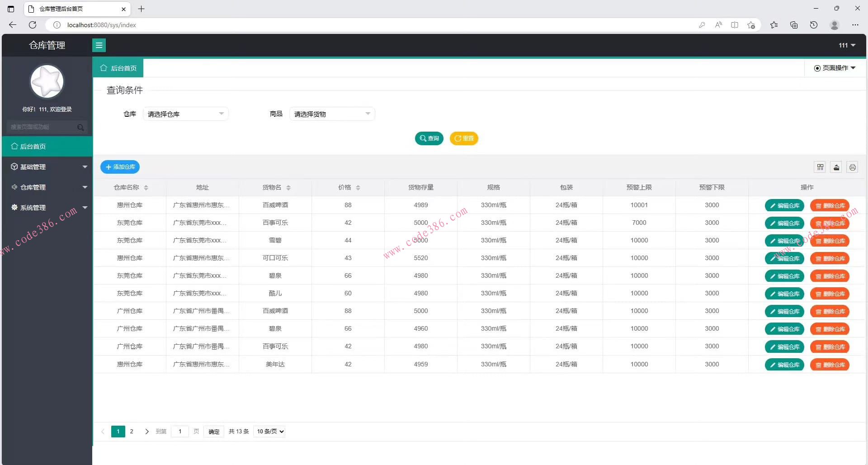Expand the 仓库管理 sidebar menu

[x=47, y=187]
